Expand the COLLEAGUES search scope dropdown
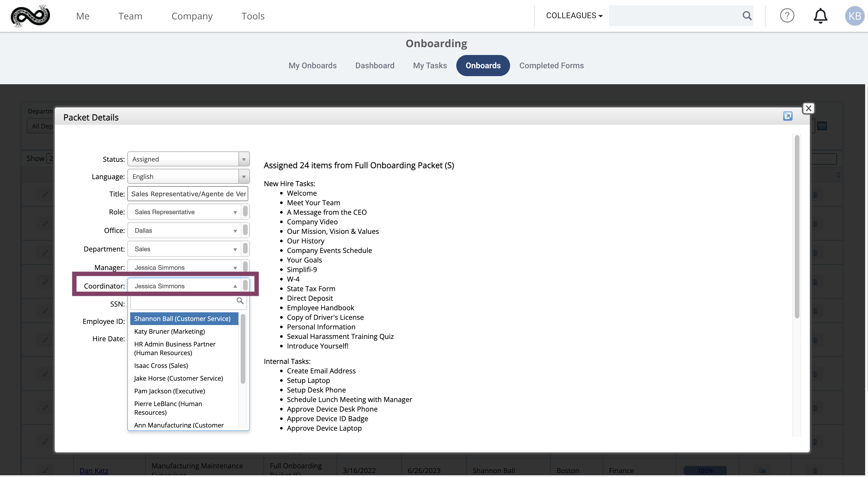The image size is (868, 477). point(574,16)
